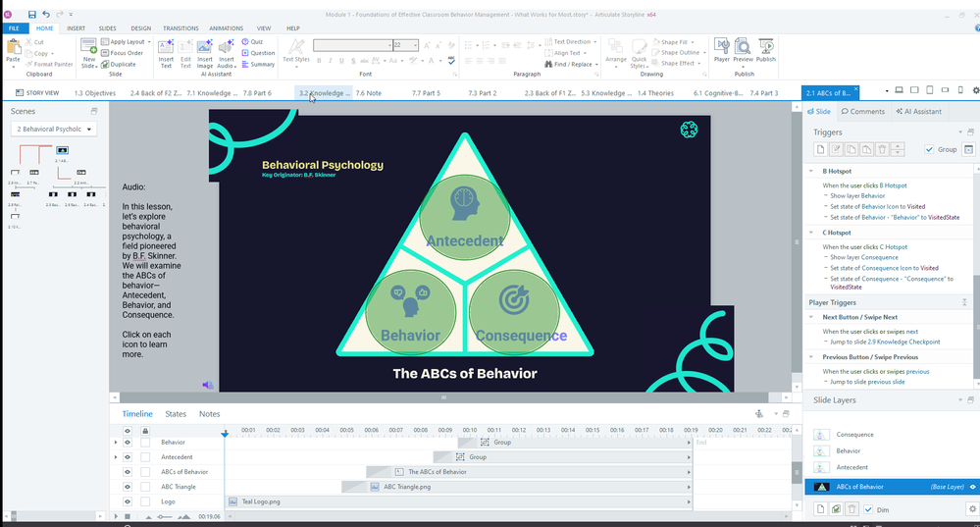The height and width of the screenshot is (527, 980).
Task: Hide the Logo timeline object
Action: (x=128, y=501)
